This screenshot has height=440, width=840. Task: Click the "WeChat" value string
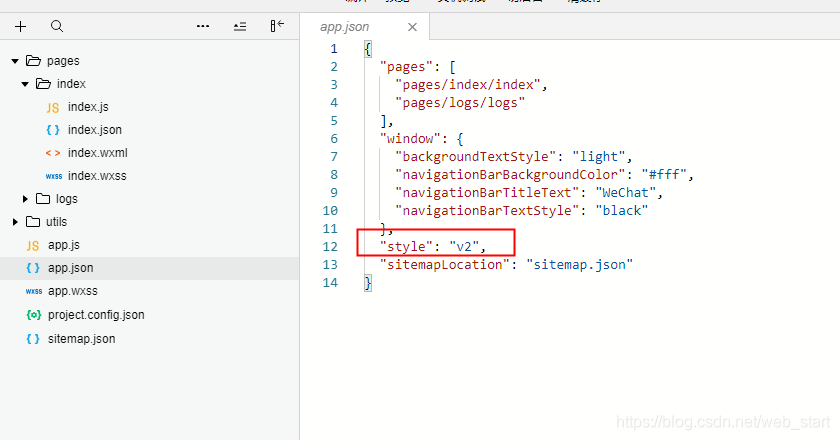click(x=625, y=192)
